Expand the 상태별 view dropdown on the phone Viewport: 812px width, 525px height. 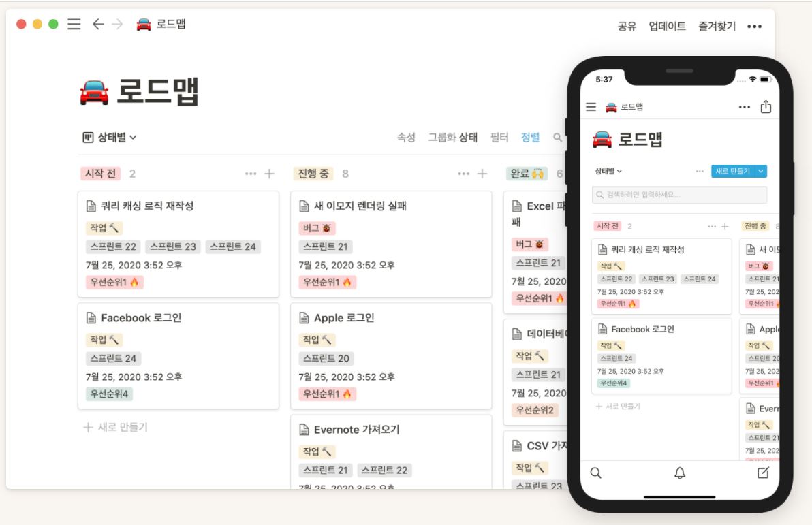click(608, 171)
